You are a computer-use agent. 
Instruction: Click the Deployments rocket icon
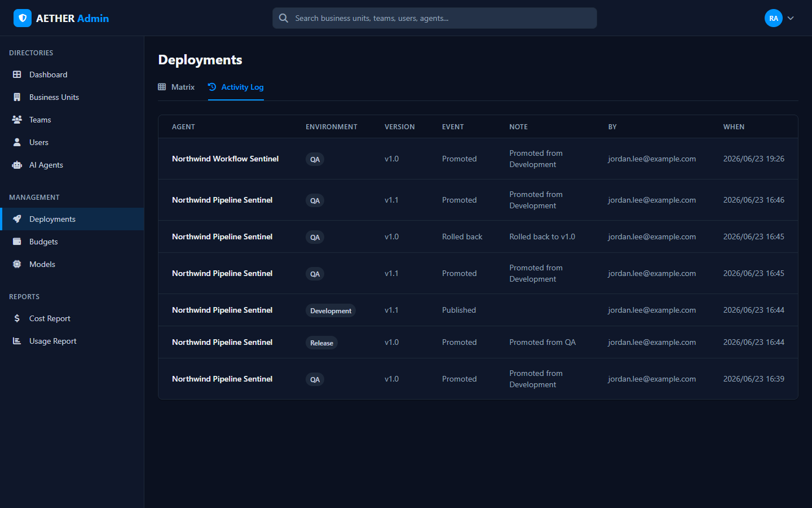coord(17,219)
